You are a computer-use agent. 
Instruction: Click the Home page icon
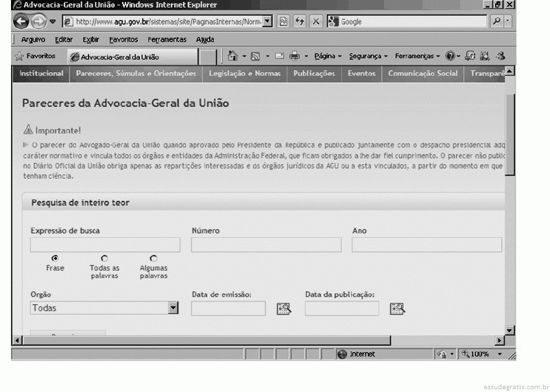[232, 56]
